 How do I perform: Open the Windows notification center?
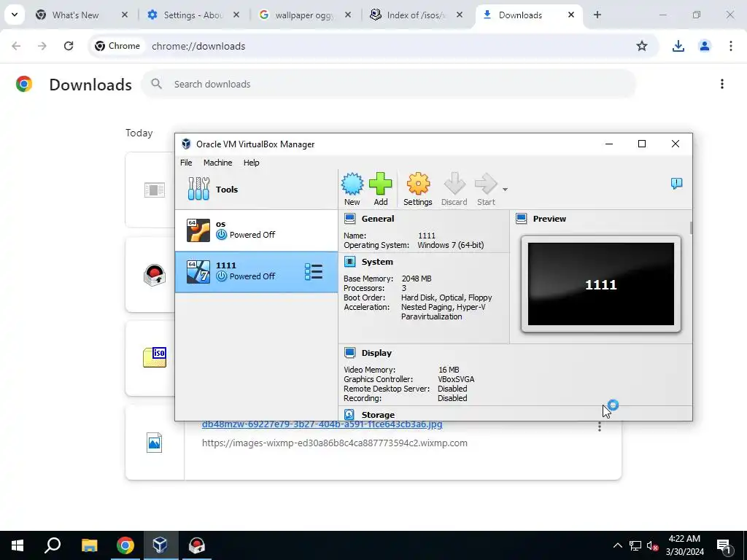click(724, 545)
